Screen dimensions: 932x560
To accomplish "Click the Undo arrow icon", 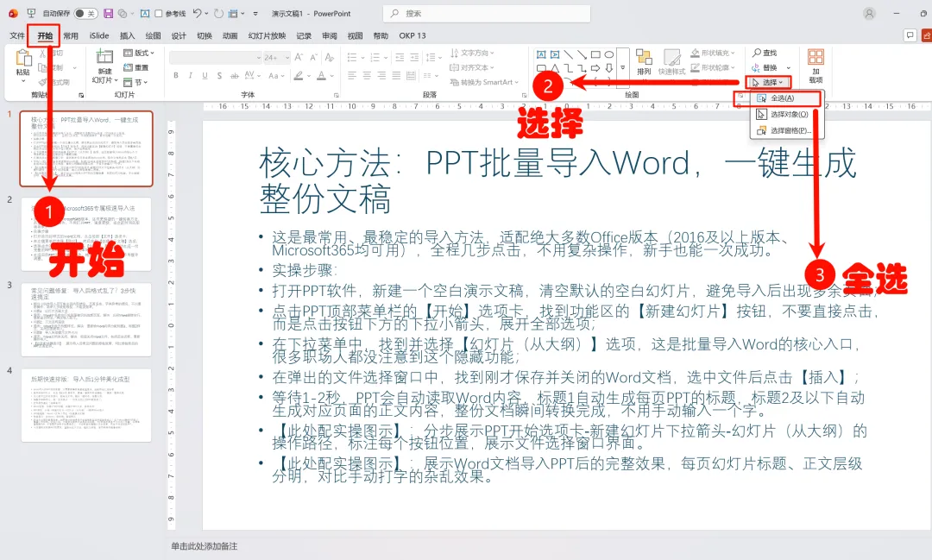I will tap(198, 13).
